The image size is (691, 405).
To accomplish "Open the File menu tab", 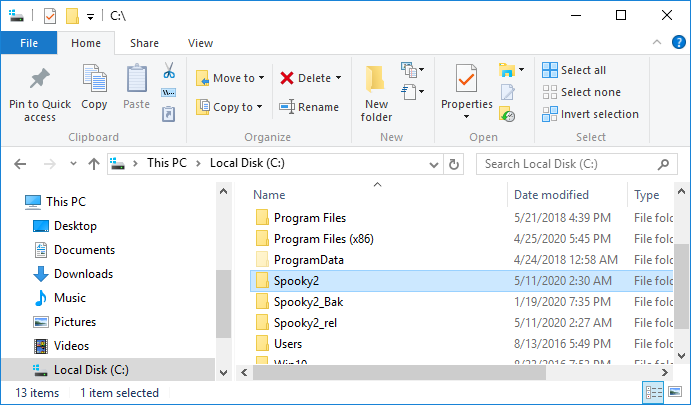I will pyautogui.click(x=29, y=43).
